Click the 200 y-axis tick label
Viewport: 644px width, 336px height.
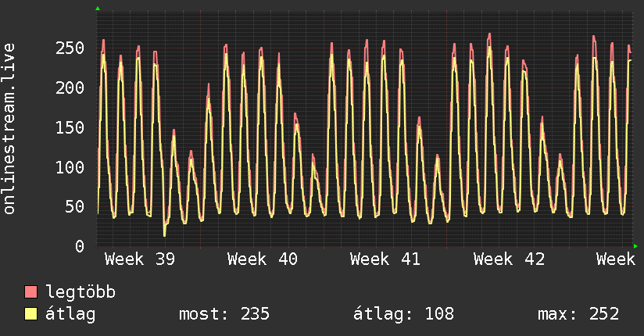pos(70,88)
